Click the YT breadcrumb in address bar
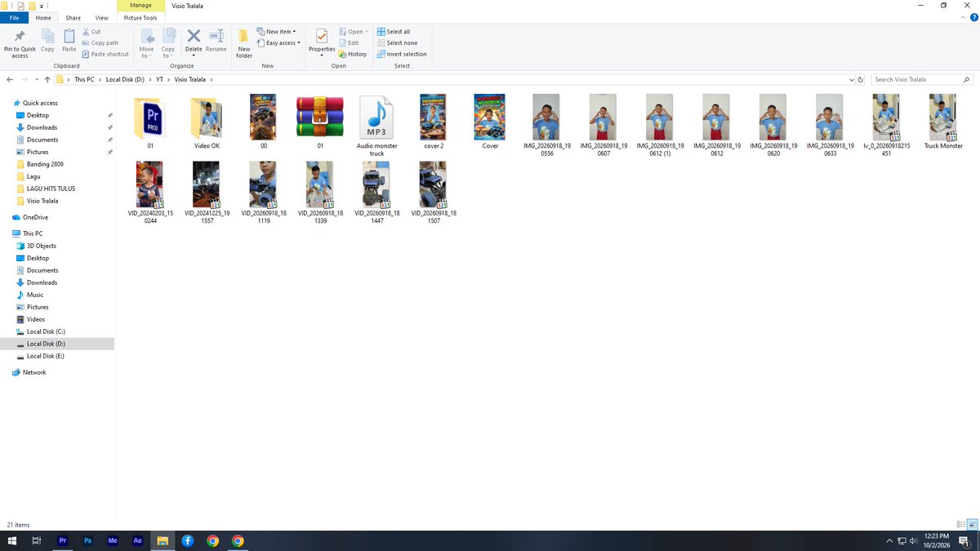This screenshot has height=551, width=980. point(160,80)
